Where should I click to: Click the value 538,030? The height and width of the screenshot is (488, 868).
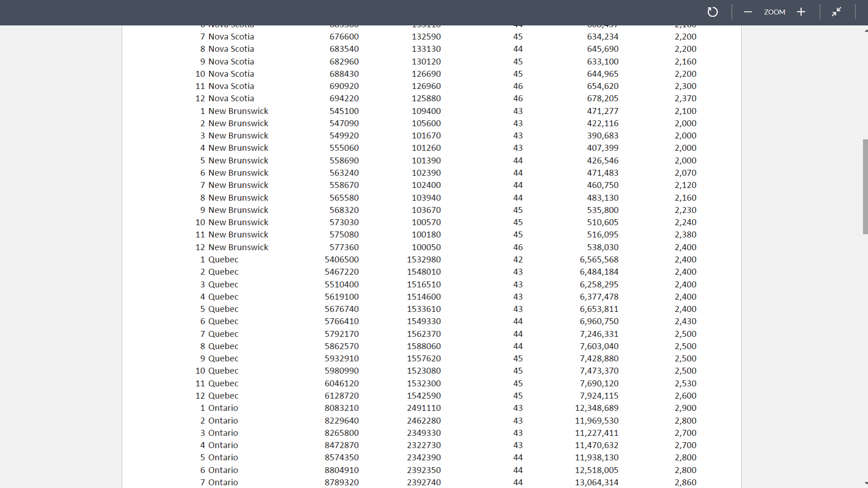[x=603, y=247]
